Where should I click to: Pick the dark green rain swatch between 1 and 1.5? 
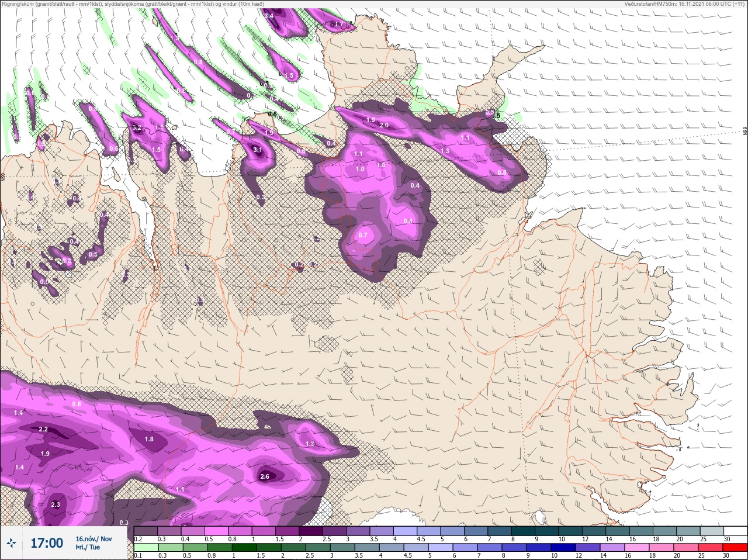point(244,548)
